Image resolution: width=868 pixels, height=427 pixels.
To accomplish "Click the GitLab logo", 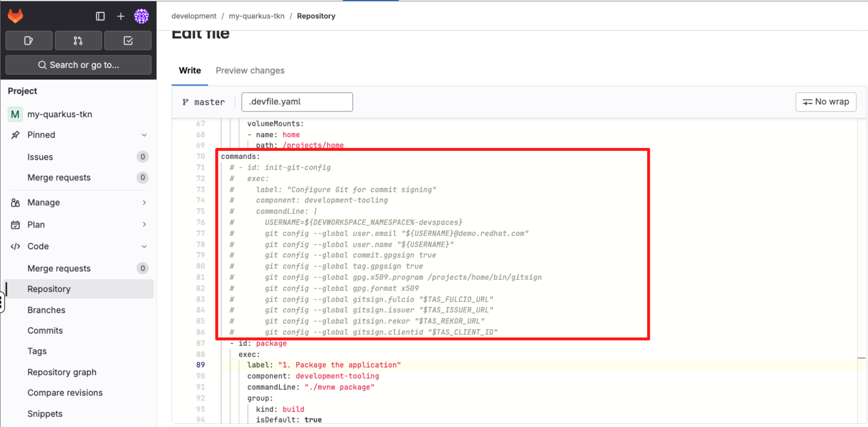I will coord(15,16).
